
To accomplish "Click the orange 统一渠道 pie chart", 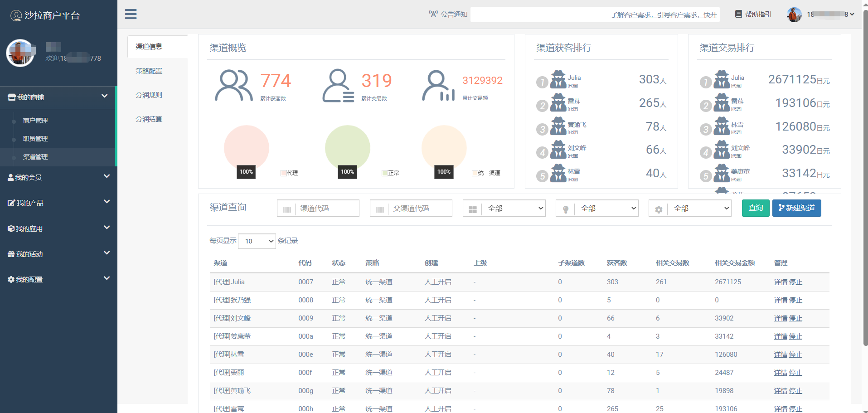I will [x=444, y=148].
